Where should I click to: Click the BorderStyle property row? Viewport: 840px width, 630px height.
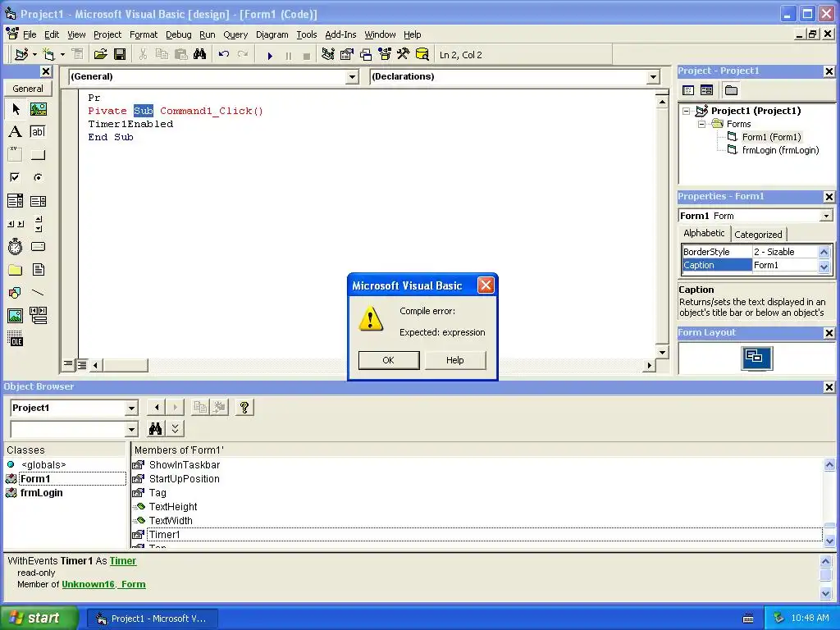coord(750,252)
